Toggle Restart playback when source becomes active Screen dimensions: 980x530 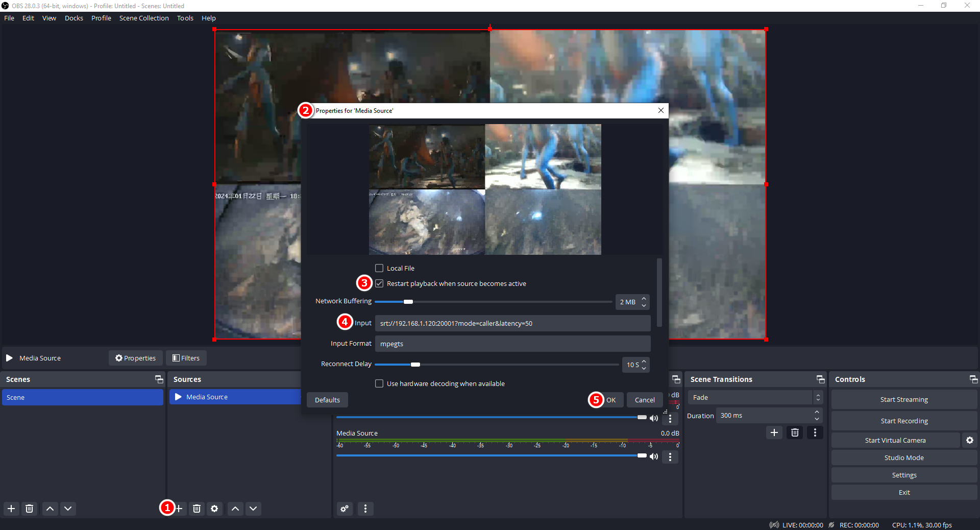379,283
